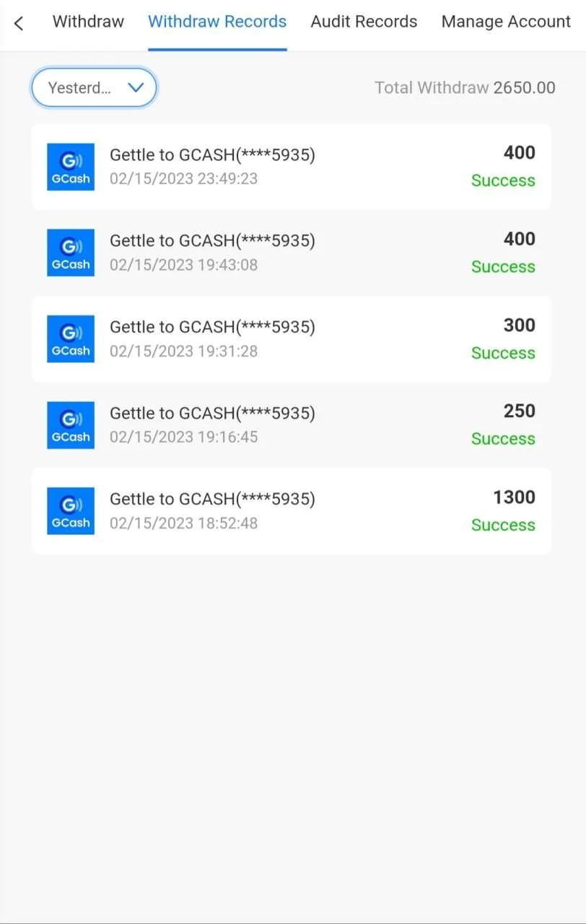
Task: Go to the Manage Account tab
Action: pyautogui.click(x=506, y=22)
